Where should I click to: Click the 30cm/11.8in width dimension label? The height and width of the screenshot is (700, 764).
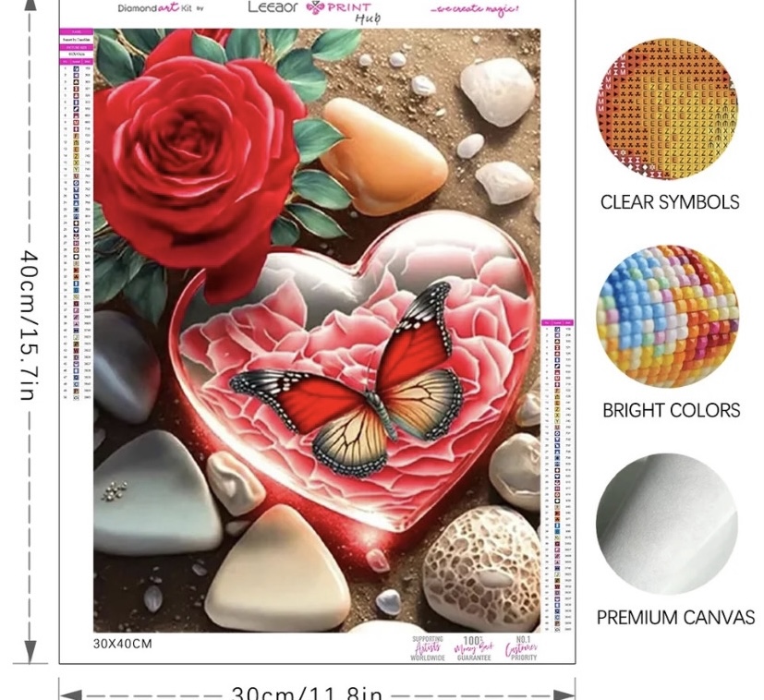coord(307,693)
